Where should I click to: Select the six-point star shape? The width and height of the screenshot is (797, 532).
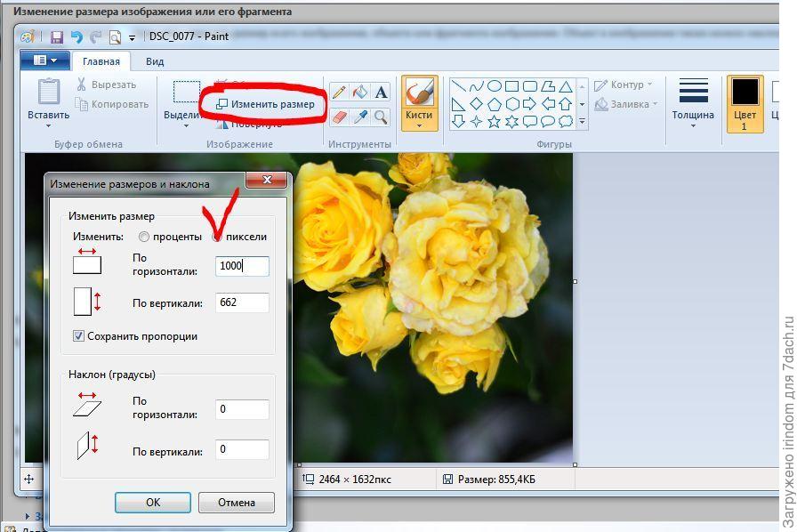pos(511,122)
